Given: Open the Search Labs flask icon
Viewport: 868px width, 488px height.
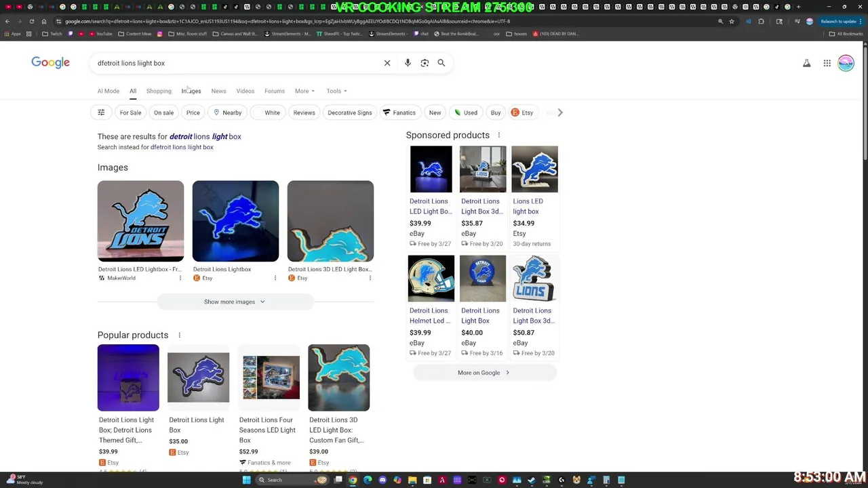Looking at the screenshot, I should 807,63.
